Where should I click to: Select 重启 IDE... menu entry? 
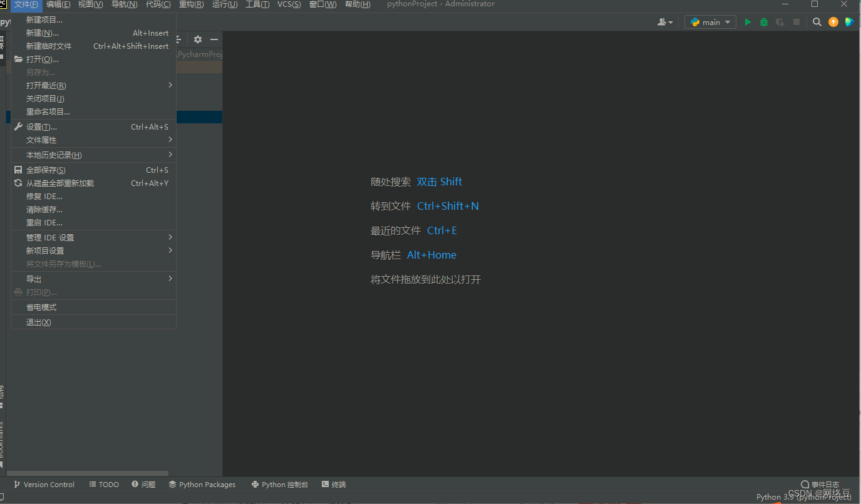[x=94, y=223]
